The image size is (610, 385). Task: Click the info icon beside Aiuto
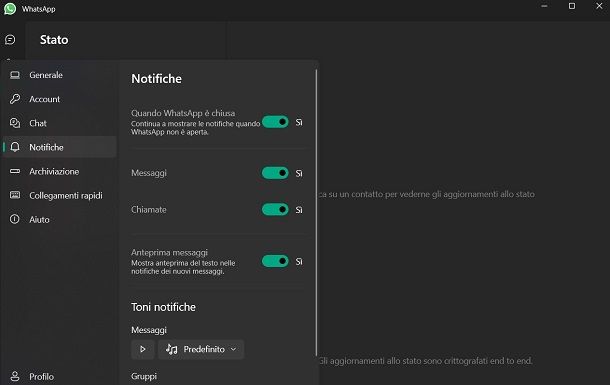pos(15,219)
